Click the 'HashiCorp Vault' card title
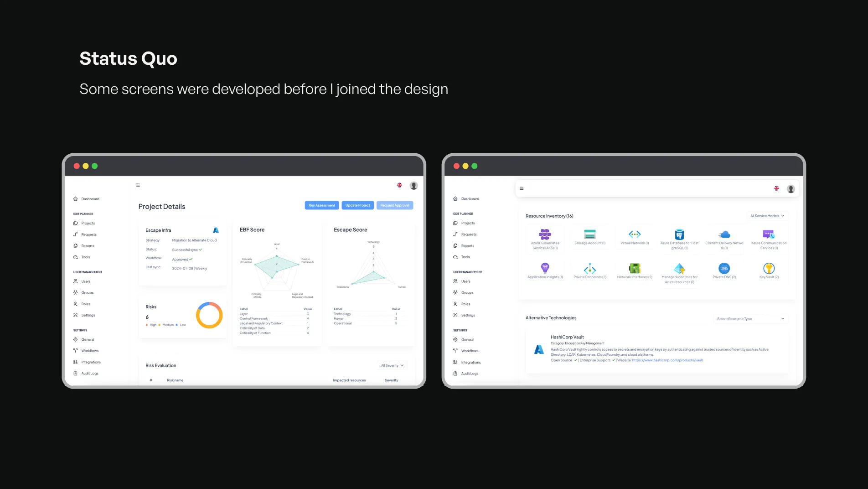 click(x=567, y=337)
